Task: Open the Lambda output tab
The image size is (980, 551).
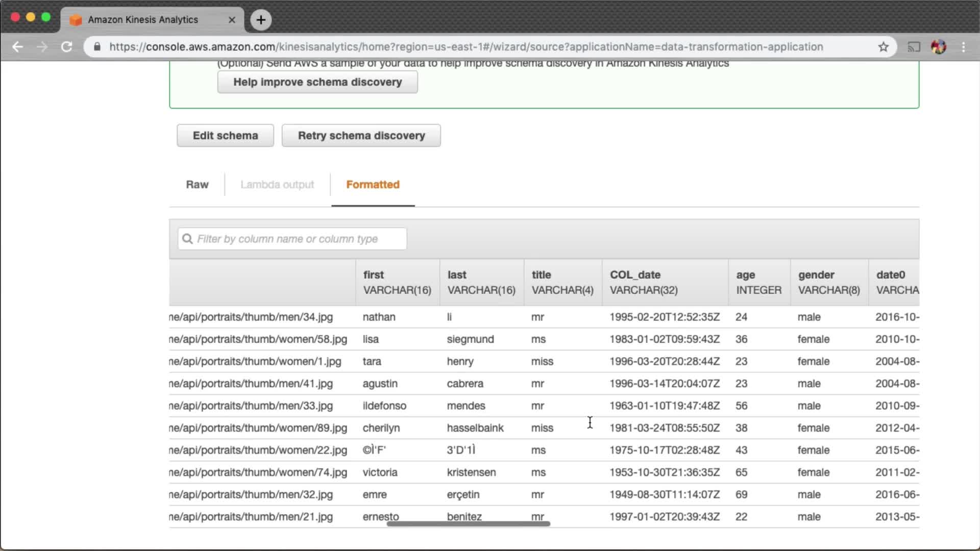Action: [x=277, y=185]
